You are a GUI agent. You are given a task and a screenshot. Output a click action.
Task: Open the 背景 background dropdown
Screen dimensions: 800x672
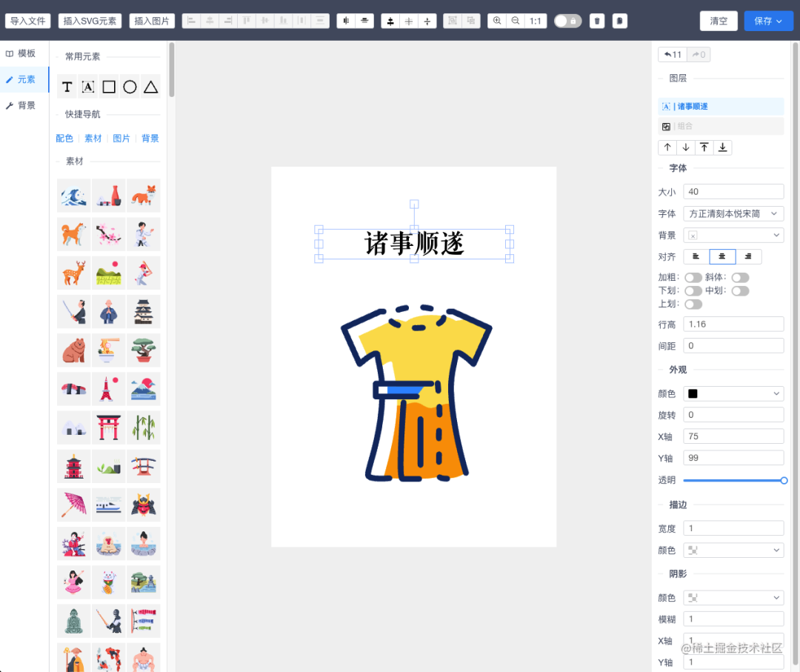pos(733,235)
